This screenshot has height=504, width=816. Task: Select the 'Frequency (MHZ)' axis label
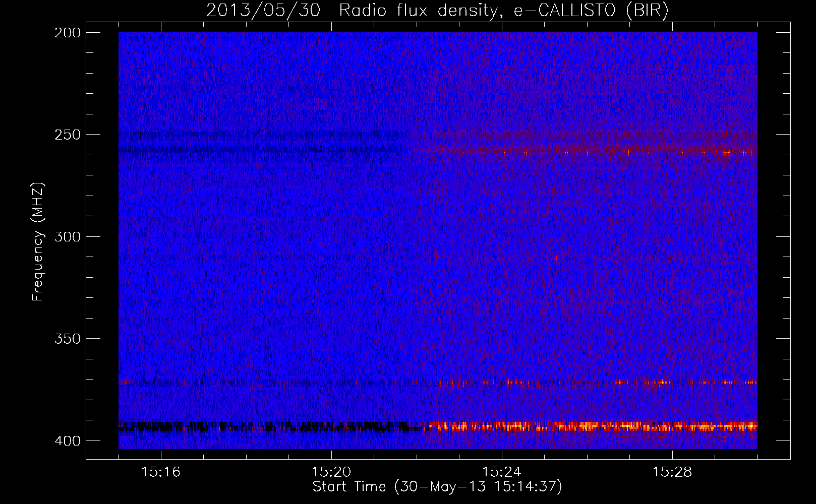tap(38, 241)
